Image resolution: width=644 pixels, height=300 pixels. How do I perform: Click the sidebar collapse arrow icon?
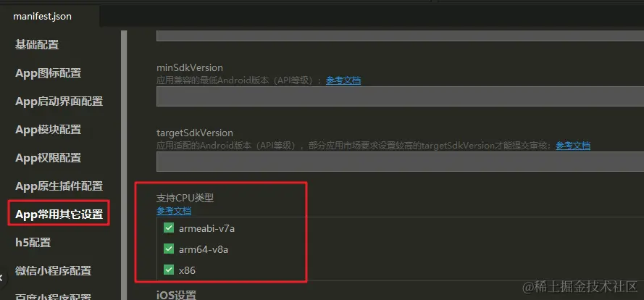pyautogui.click(x=2, y=278)
